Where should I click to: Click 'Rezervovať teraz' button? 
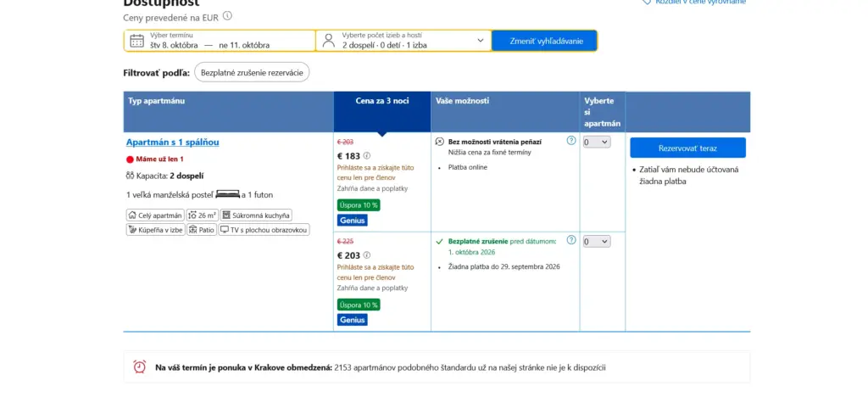(687, 148)
